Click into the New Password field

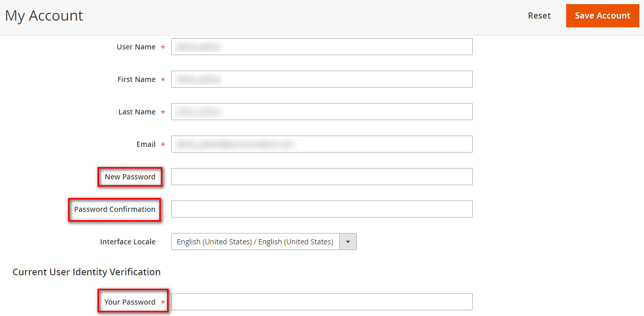coord(322,176)
